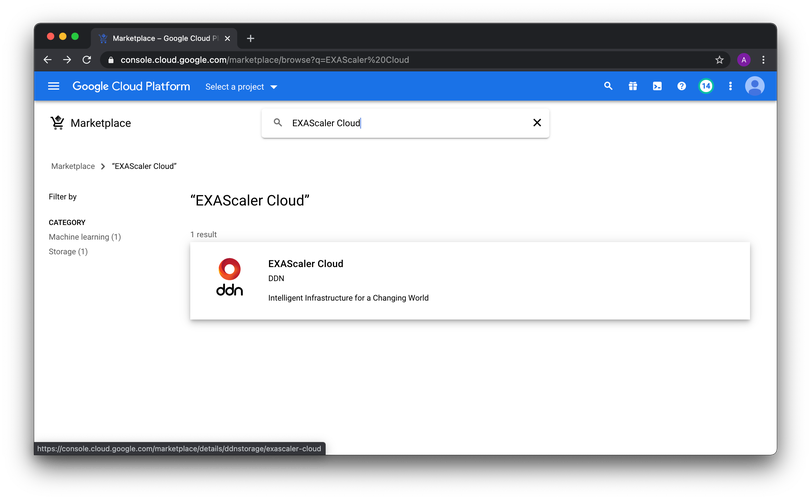Click the header search magnifier icon
This screenshot has width=811, height=500.
(608, 86)
